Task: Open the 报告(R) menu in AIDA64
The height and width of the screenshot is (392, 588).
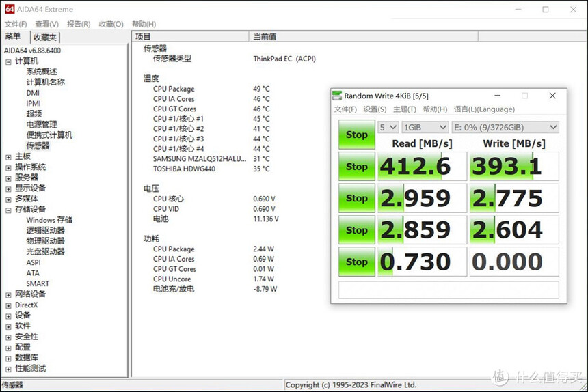Action: pos(79,24)
